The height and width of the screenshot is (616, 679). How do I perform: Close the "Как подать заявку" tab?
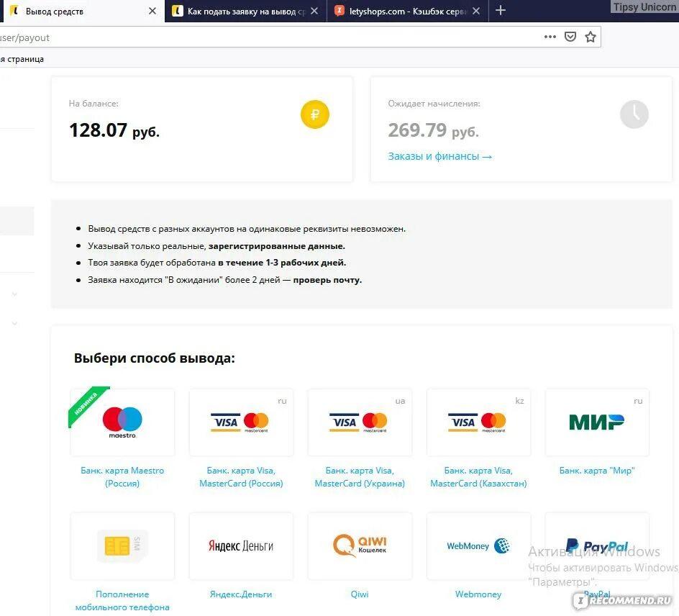pyautogui.click(x=314, y=11)
